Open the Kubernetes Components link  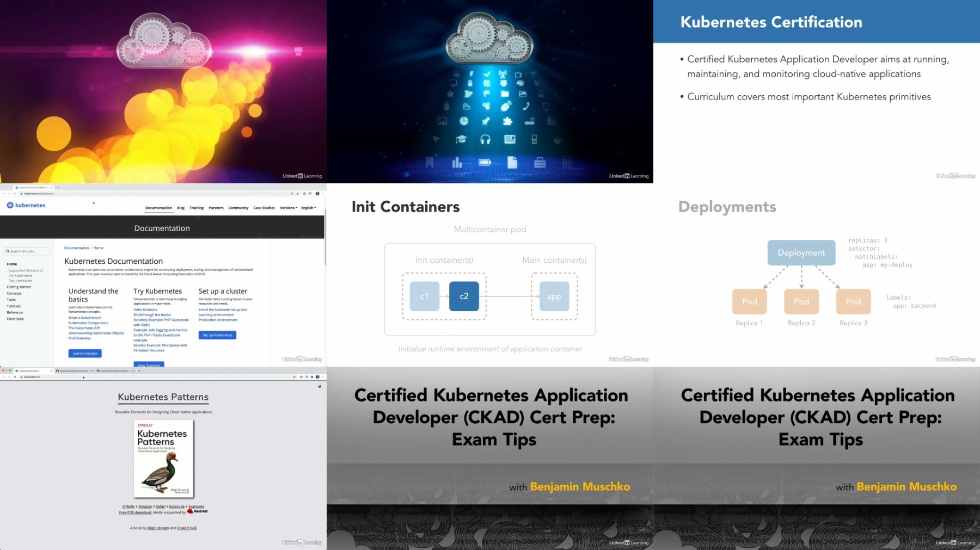click(x=88, y=323)
